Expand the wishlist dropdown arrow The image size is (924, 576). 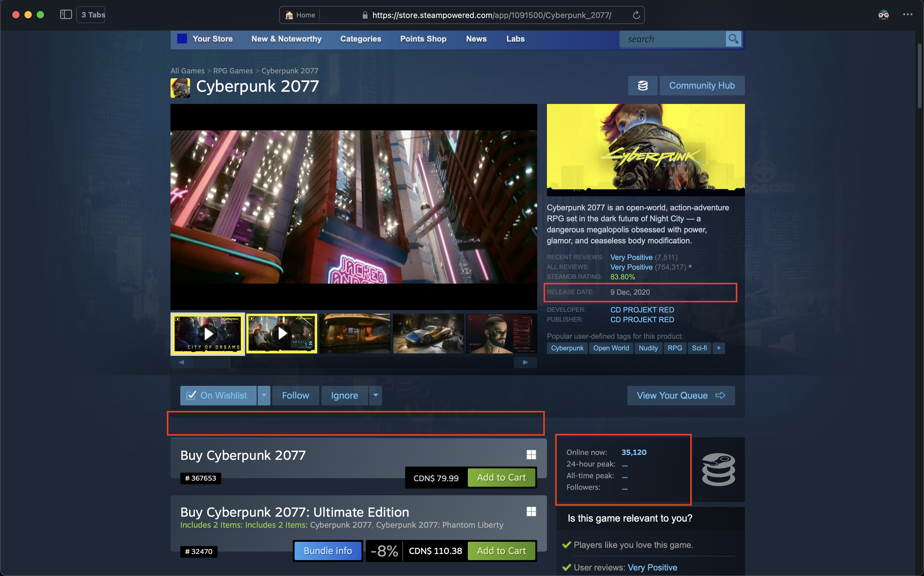pyautogui.click(x=264, y=395)
